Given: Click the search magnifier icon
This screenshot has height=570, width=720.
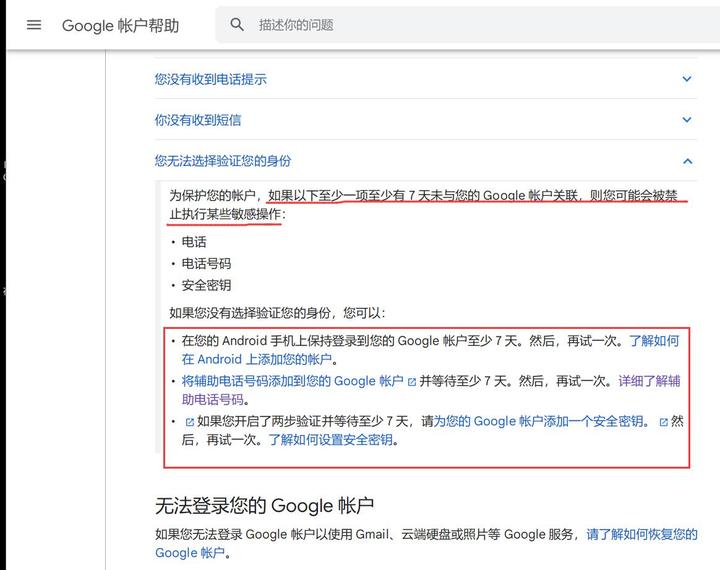Looking at the screenshot, I should [237, 25].
